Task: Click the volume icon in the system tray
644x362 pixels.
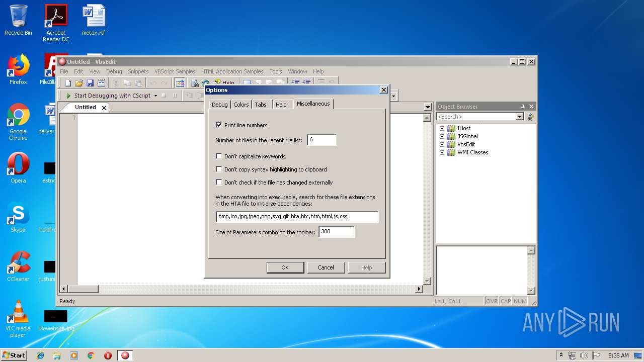Action: (584, 355)
